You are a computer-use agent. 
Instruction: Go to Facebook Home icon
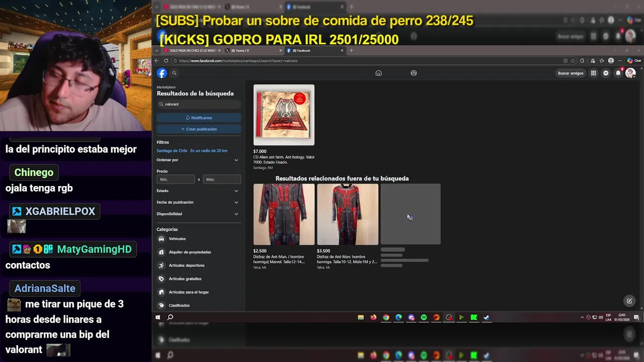point(378,73)
